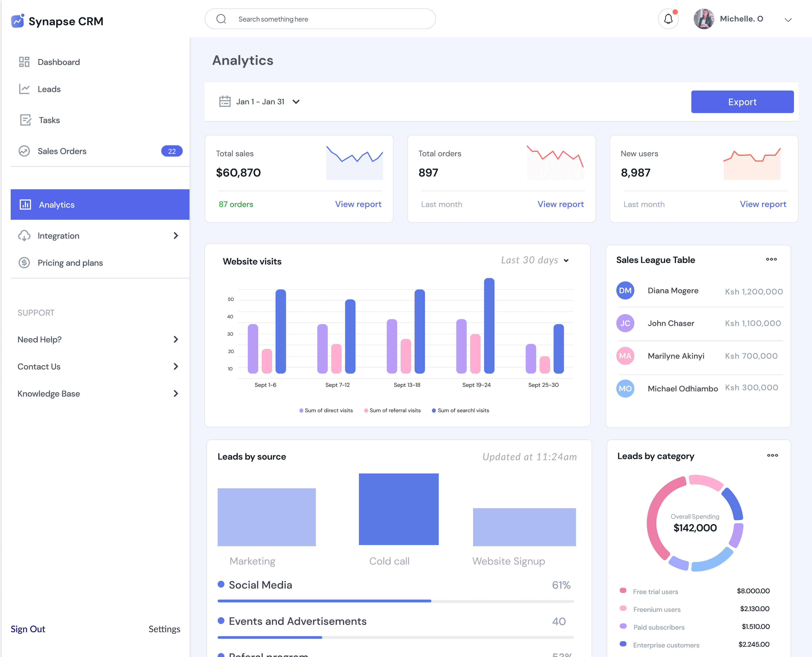Viewport: 812px width, 657px height.
Task: Expand the Contact Us chevron
Action: coord(176,366)
